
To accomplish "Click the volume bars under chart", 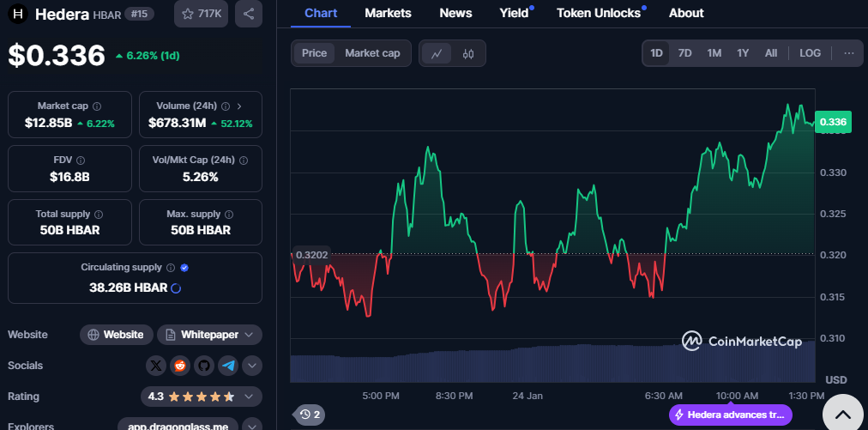I will [552, 362].
